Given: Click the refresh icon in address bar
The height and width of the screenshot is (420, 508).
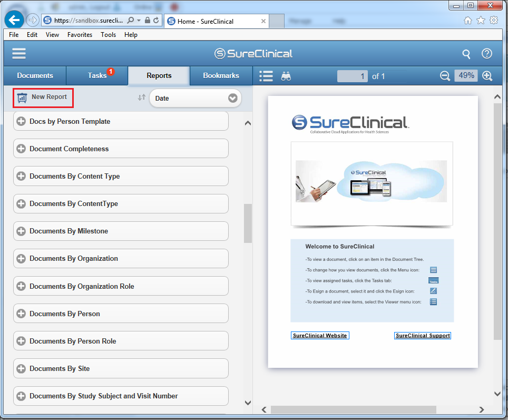Looking at the screenshot, I should pyautogui.click(x=156, y=20).
